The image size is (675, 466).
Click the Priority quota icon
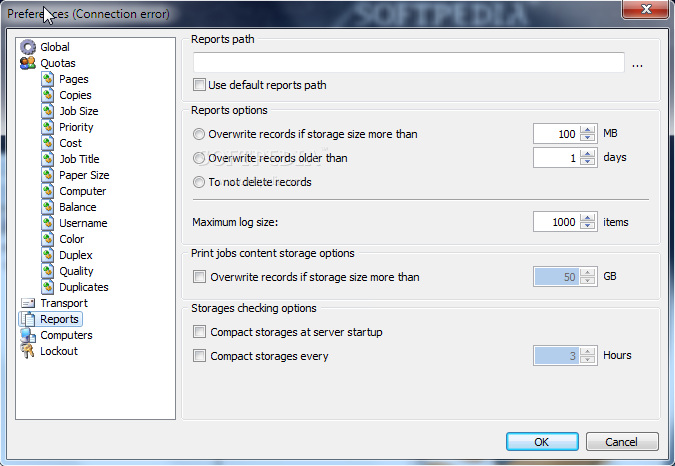coord(48,127)
